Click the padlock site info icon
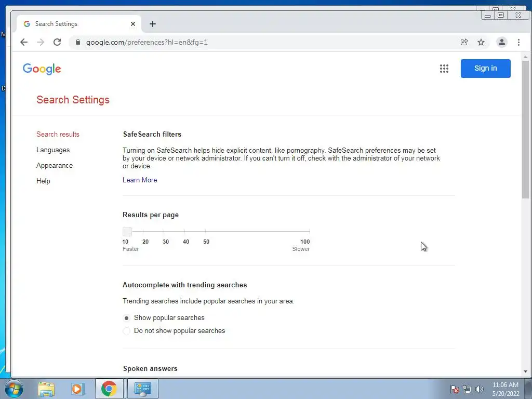Image resolution: width=532 pixels, height=399 pixels. (x=78, y=42)
